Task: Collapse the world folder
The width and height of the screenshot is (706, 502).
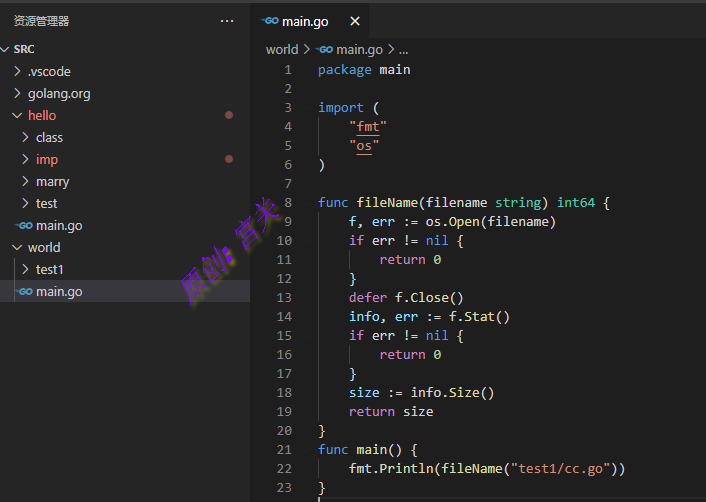Action: [17, 248]
